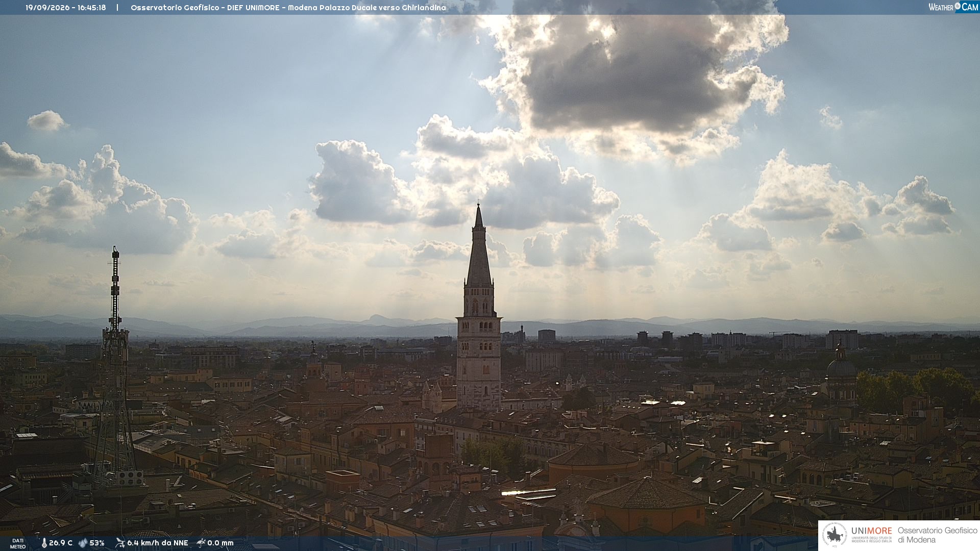Click the 0.0 mm rainfall reading
The height and width of the screenshot is (551, 980).
point(220,543)
